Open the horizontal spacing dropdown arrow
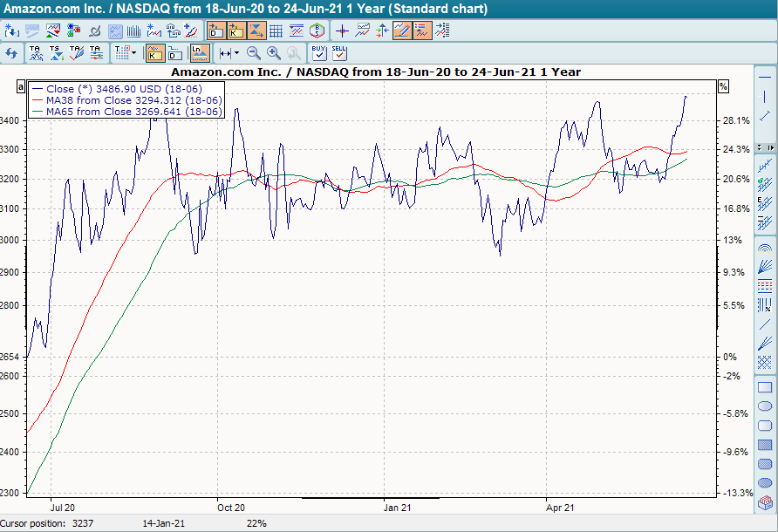Screen dimensions: 778x532 [x=235, y=52]
